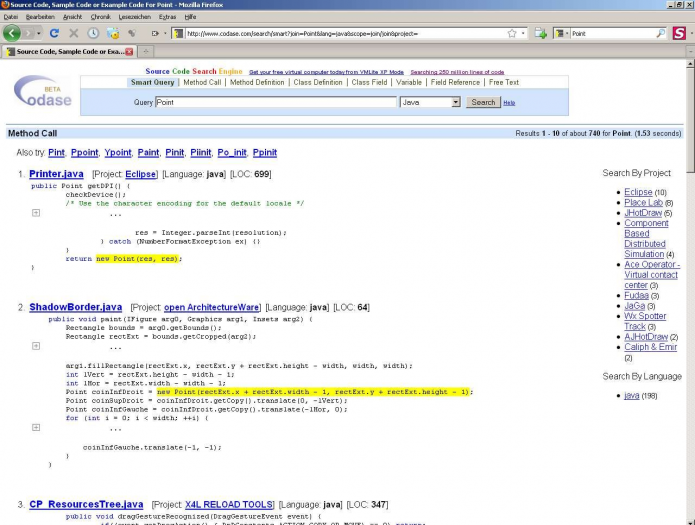Switch to the Class Definition search tab
This screenshot has height=525, width=695.
(318, 82)
